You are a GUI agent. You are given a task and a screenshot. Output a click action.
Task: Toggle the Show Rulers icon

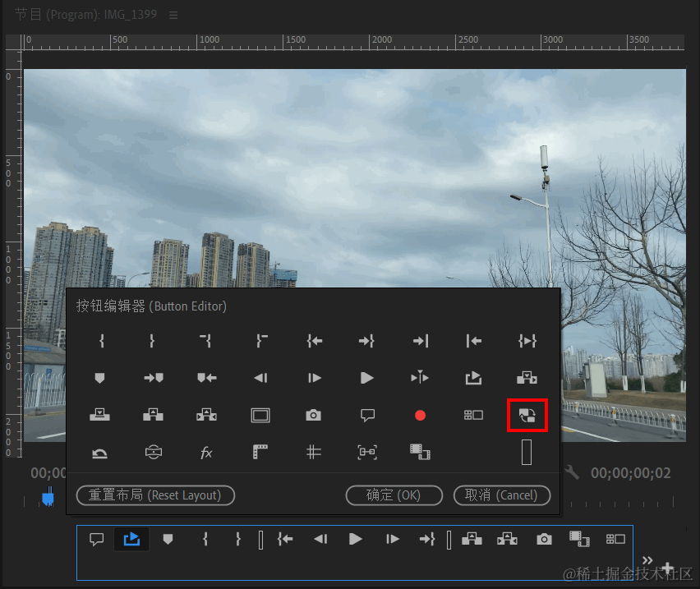click(x=260, y=452)
